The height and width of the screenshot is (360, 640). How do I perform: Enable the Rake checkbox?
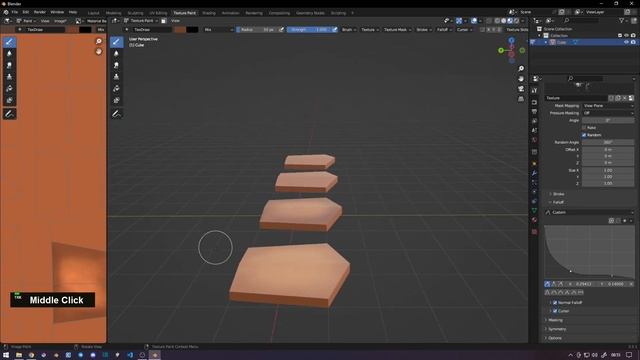(x=584, y=128)
